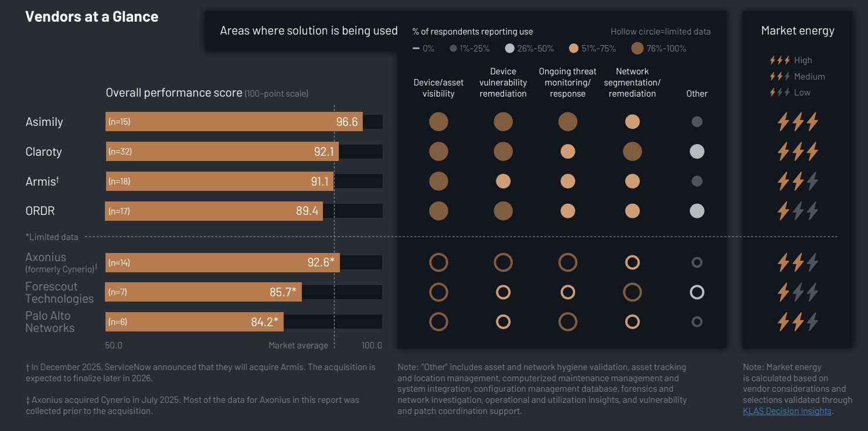Screen dimensions: 868x431
Task: Click Asimily's market energy lightning bolts
Action: (797, 122)
